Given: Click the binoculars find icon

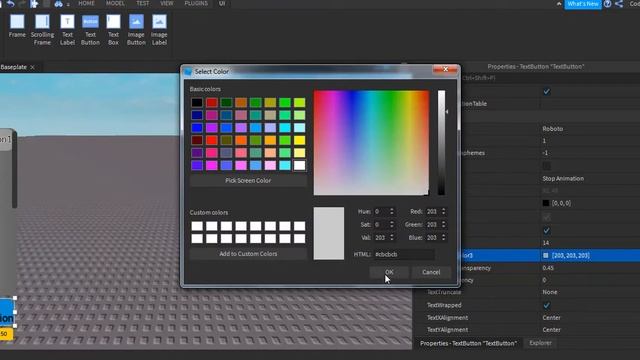Looking at the screenshot, I should [58, 4].
